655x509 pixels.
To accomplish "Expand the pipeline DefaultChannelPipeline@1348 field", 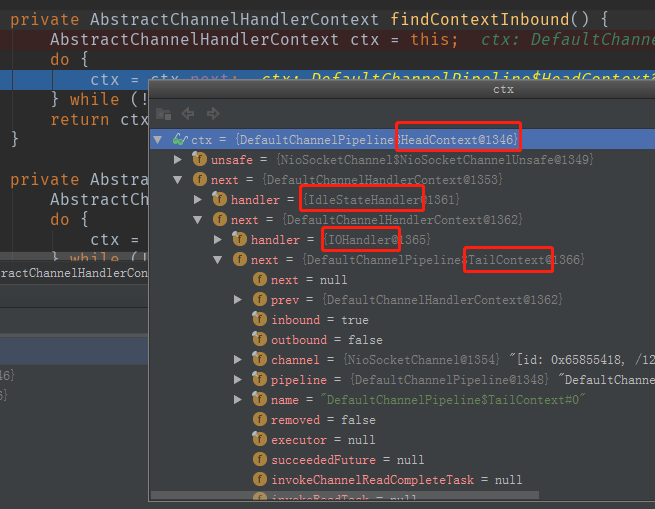I will pyautogui.click(x=238, y=380).
